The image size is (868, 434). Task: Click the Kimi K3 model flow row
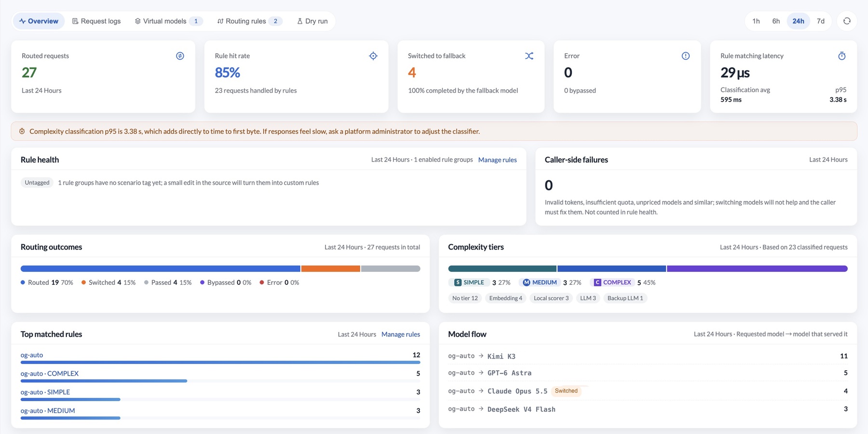click(648, 356)
